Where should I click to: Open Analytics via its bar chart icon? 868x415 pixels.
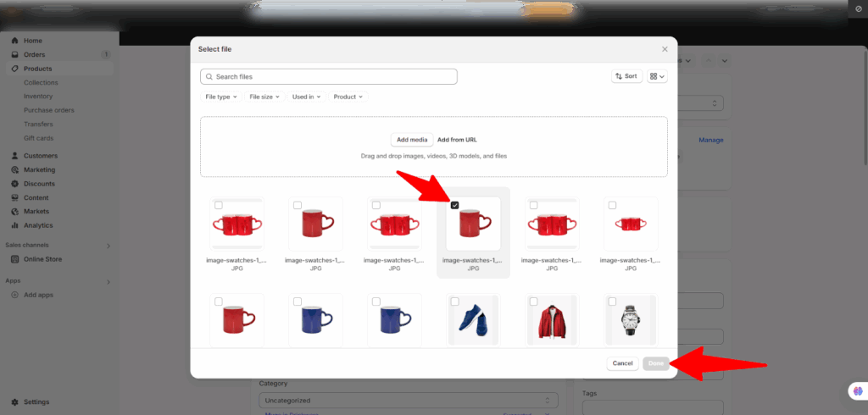(x=15, y=225)
